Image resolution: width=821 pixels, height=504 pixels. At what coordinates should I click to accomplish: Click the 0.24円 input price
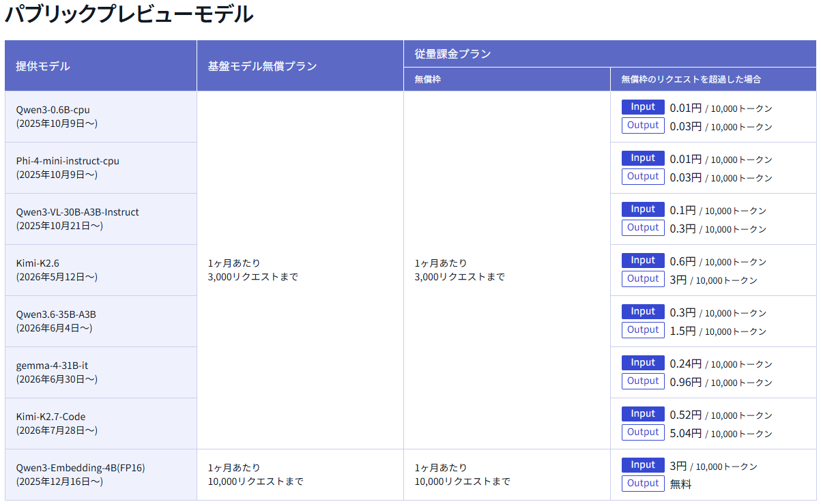[x=686, y=364]
